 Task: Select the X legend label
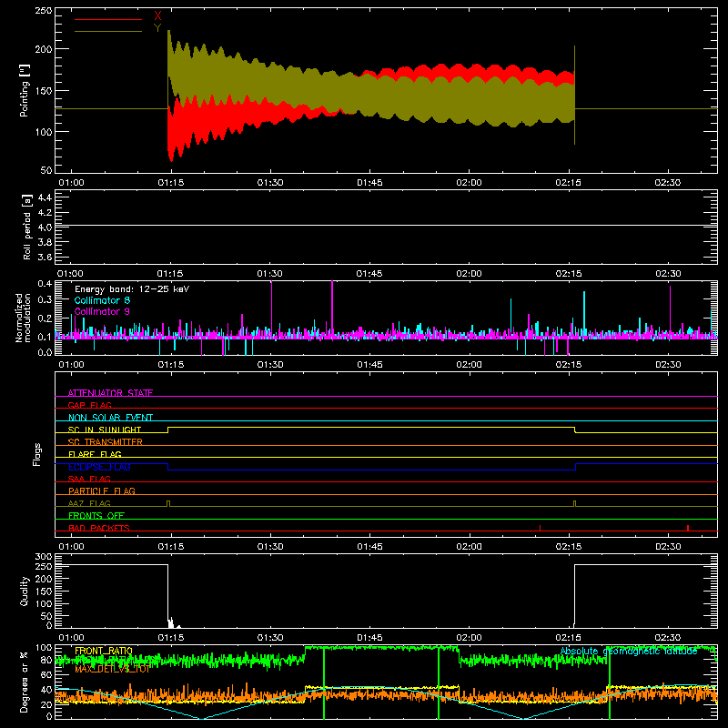coord(157,16)
